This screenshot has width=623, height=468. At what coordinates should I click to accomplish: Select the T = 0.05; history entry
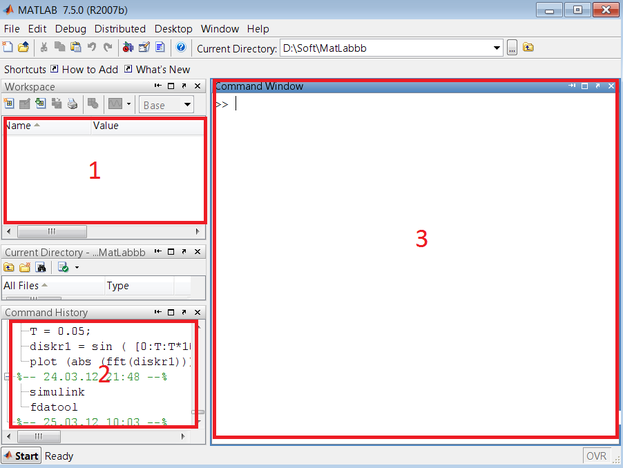[x=60, y=331]
